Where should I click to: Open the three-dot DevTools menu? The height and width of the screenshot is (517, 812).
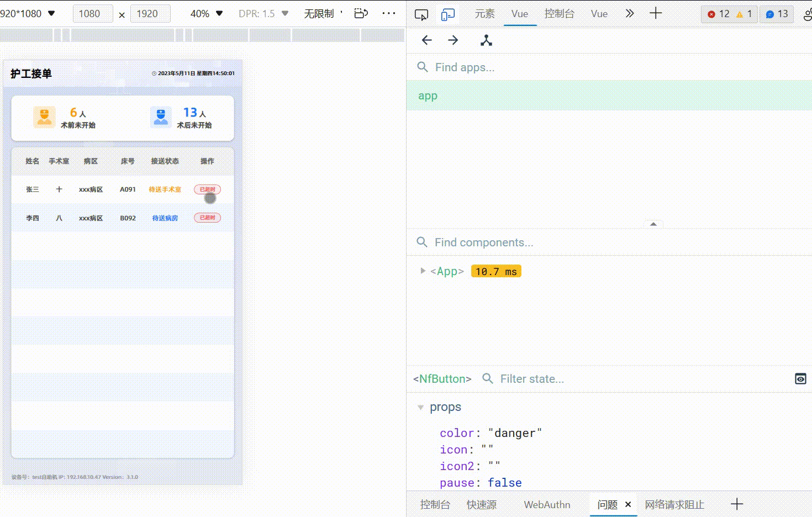pos(389,13)
